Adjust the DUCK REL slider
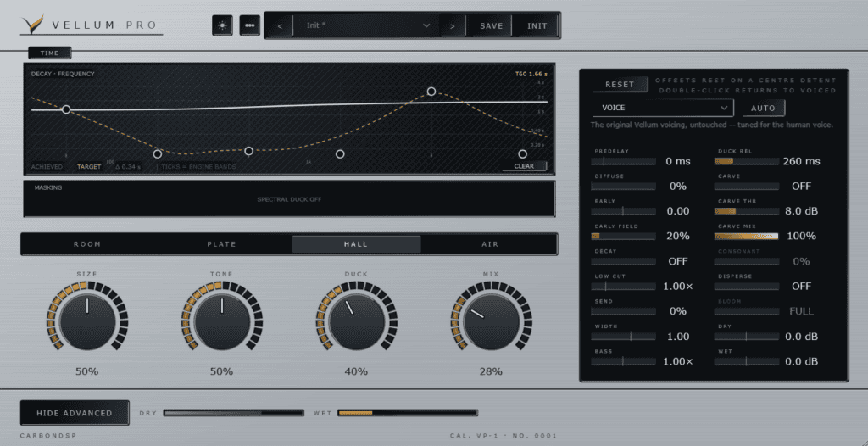The image size is (868, 446). point(746,161)
